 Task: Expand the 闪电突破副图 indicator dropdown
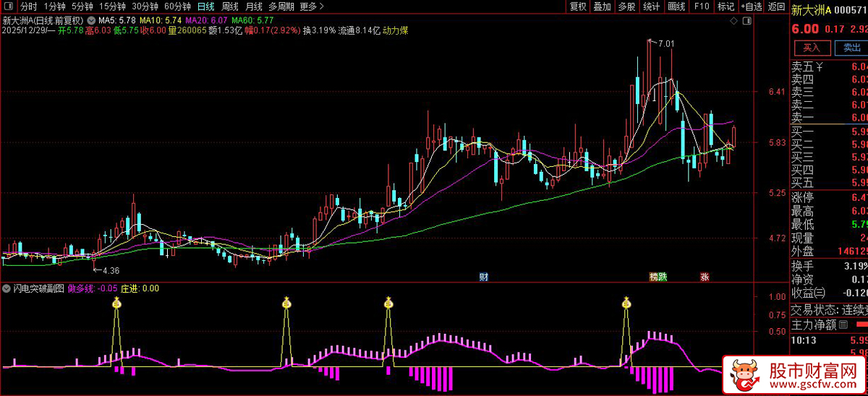click(8, 288)
